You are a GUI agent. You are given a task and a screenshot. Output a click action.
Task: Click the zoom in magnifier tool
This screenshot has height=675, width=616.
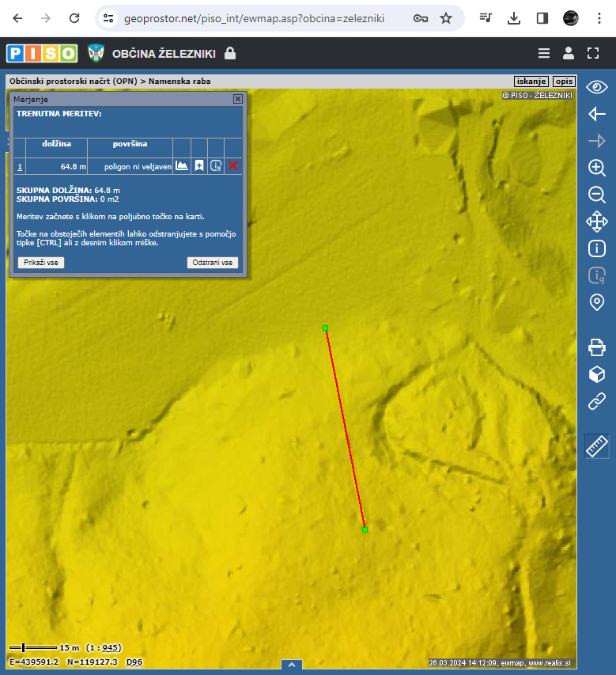tap(597, 168)
